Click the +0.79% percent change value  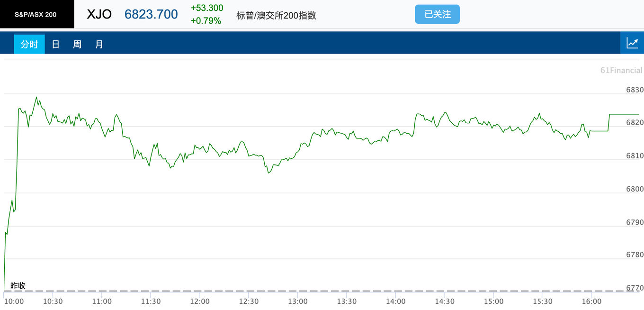coord(206,20)
